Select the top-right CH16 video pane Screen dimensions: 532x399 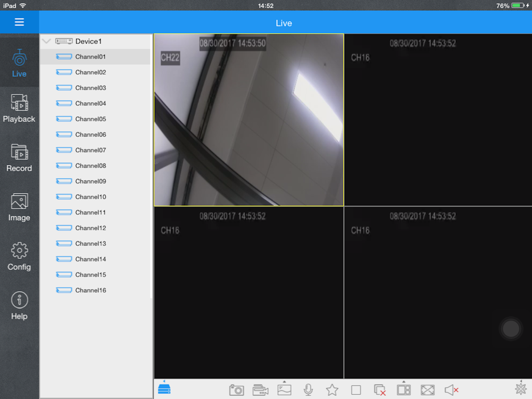438,120
